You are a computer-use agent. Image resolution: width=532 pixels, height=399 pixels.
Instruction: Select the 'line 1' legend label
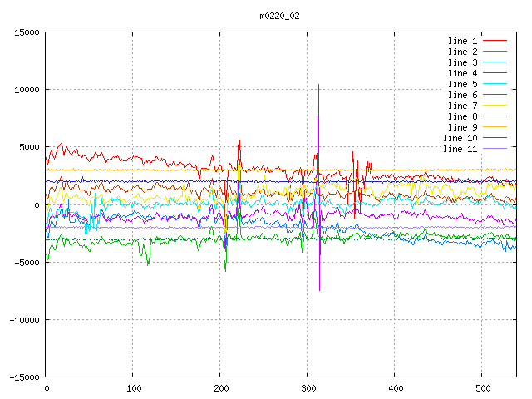pyautogui.click(x=462, y=41)
